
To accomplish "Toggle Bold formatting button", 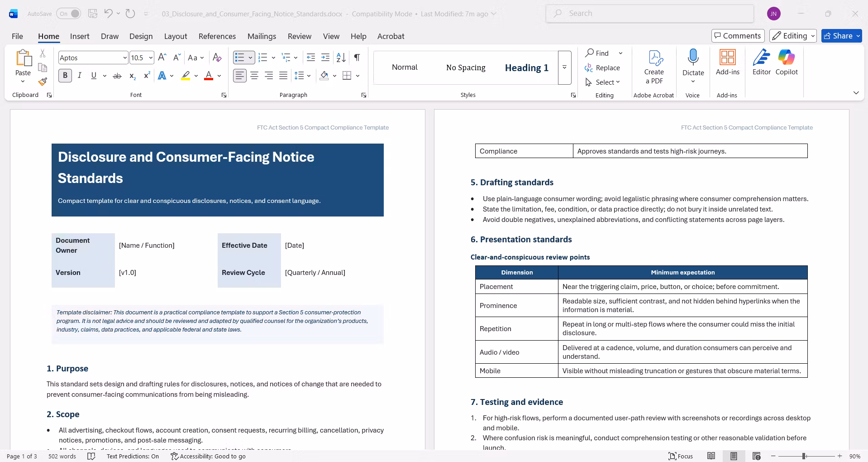I will coord(65,76).
